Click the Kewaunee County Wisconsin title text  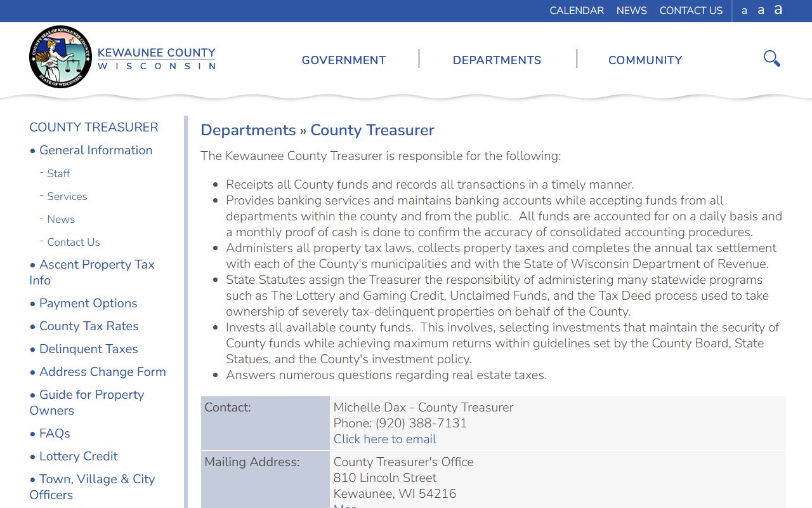(x=156, y=58)
